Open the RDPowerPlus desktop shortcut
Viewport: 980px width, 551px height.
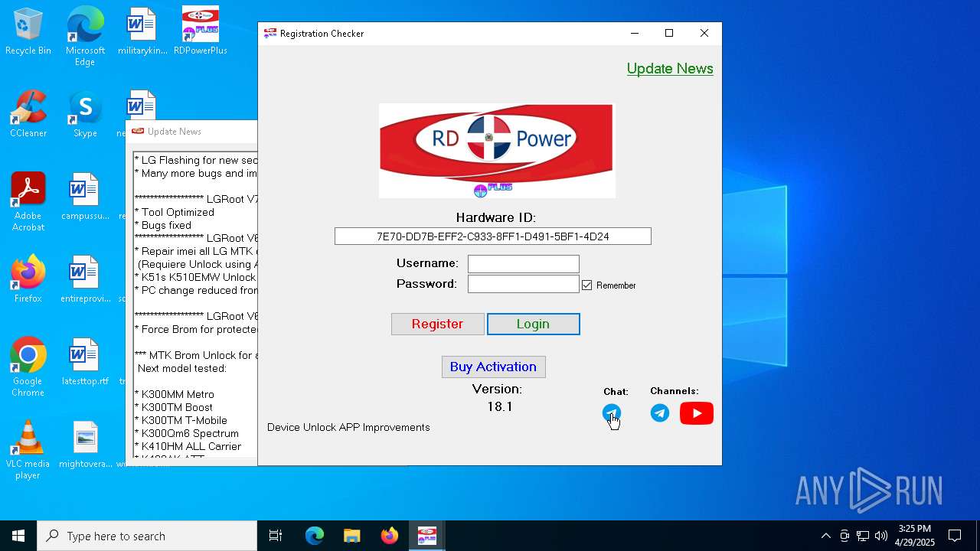[x=200, y=31]
